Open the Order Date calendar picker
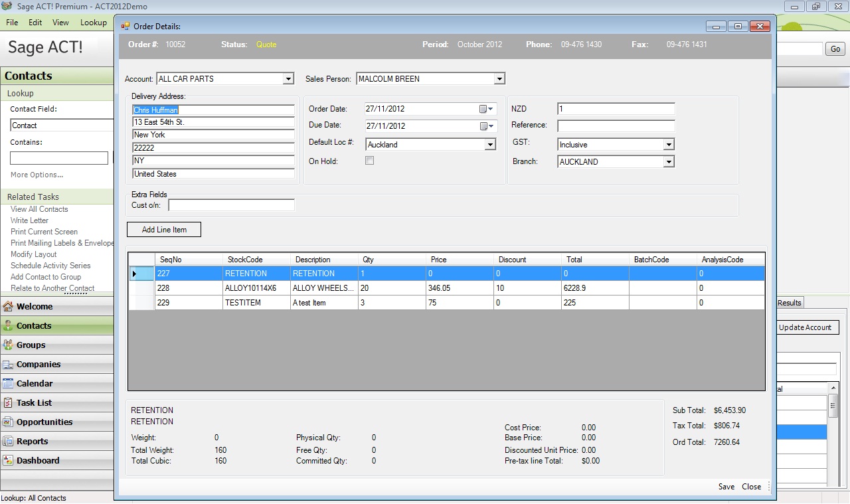 coord(486,109)
